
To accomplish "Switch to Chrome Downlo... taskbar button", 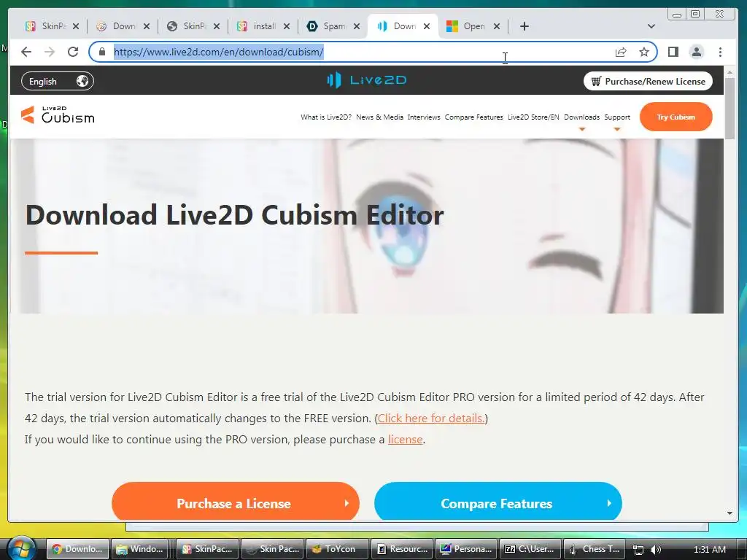I will tap(77, 549).
